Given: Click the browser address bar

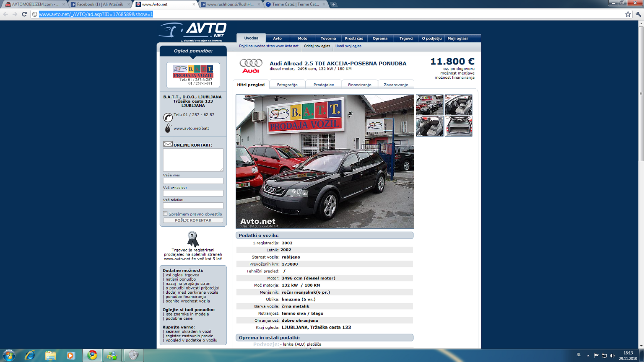Looking at the screenshot, I should tap(327, 14).
